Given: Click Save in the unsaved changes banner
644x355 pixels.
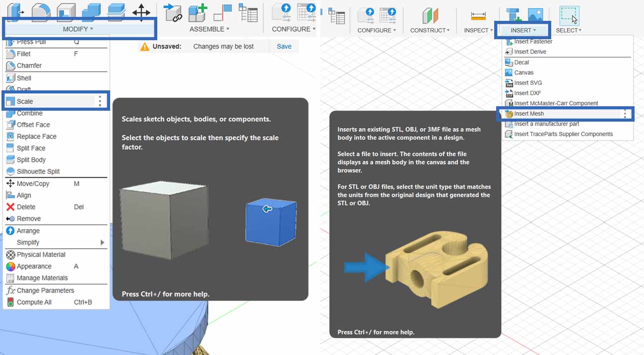Looking at the screenshot, I should pyautogui.click(x=284, y=46).
